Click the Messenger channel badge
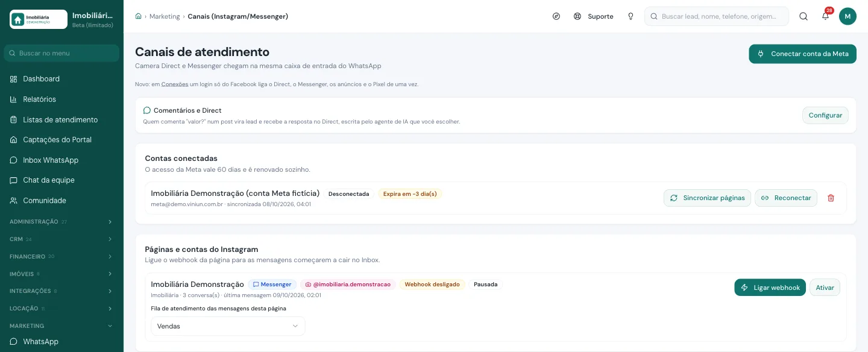This screenshot has width=868, height=352. tap(272, 284)
